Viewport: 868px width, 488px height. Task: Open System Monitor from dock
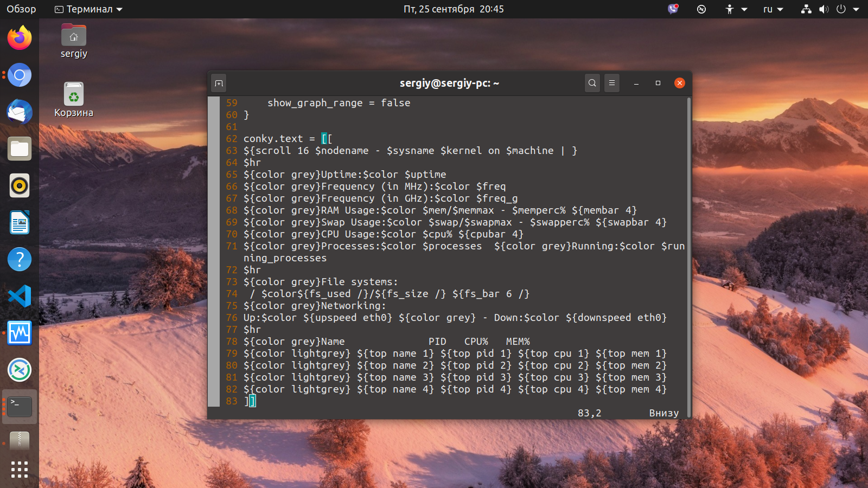20,333
